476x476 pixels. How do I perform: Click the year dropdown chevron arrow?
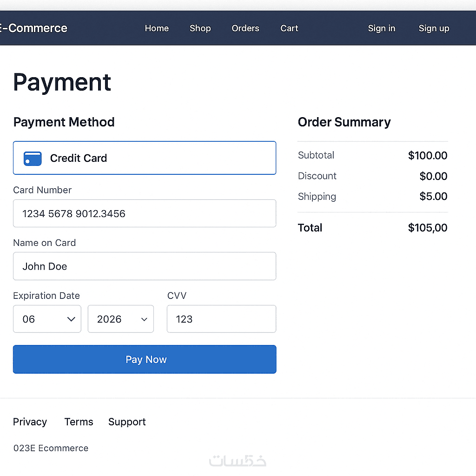click(144, 319)
